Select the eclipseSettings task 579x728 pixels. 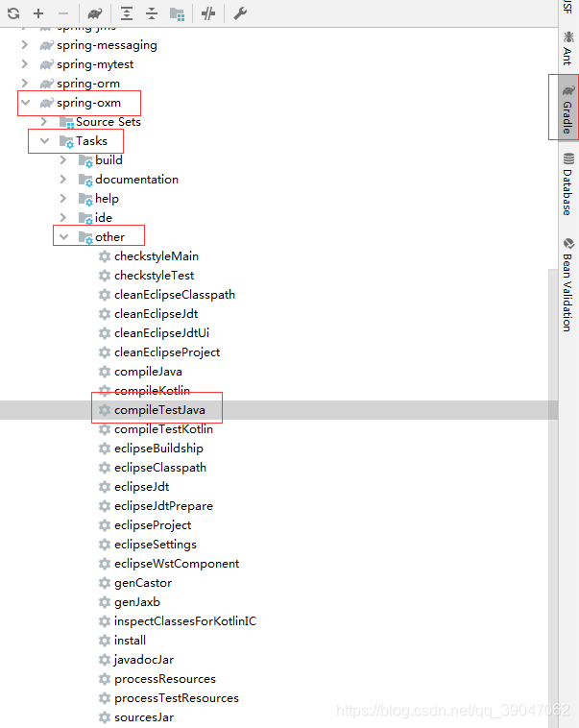point(156,545)
